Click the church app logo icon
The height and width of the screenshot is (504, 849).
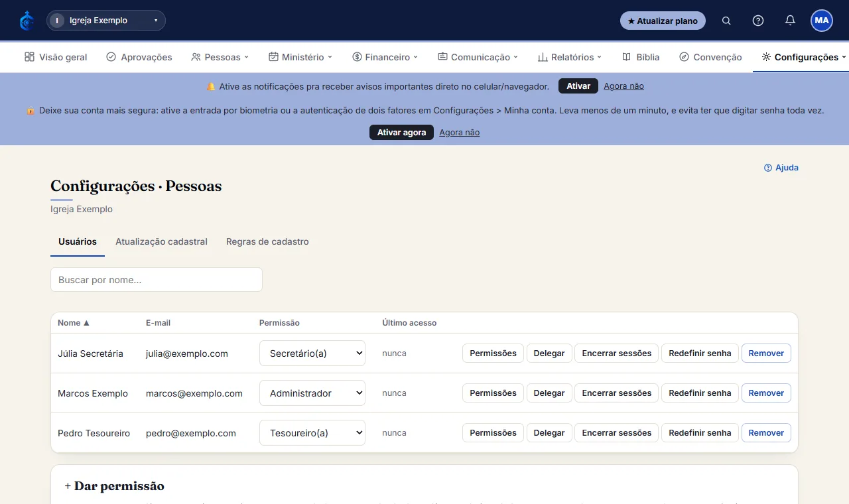27,21
